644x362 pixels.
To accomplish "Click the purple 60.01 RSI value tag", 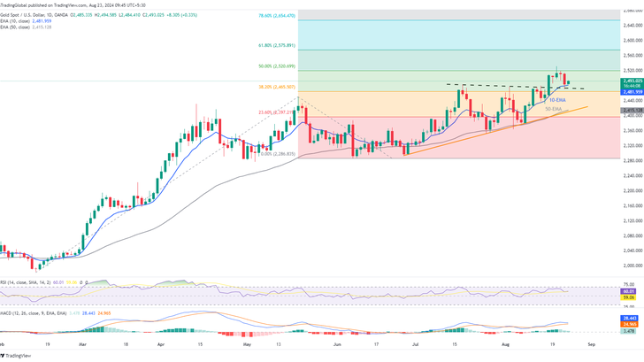I will click(629, 291).
